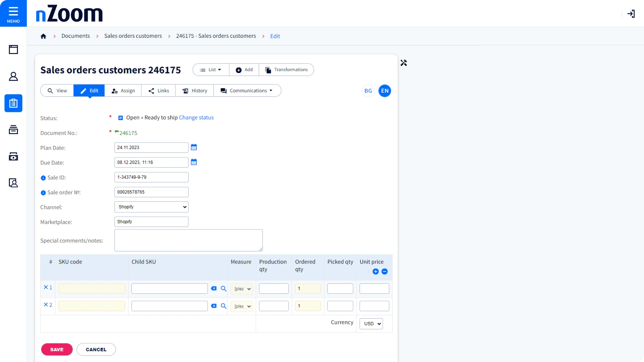Select the Documents clipboard icon in sidebar
The image size is (644, 362).
[x=13, y=103]
